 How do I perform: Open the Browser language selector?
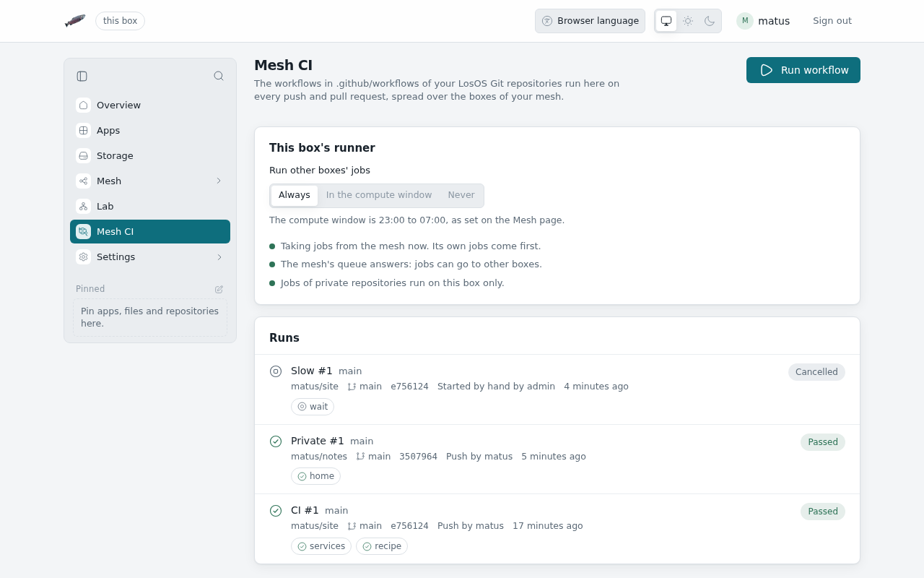point(590,21)
